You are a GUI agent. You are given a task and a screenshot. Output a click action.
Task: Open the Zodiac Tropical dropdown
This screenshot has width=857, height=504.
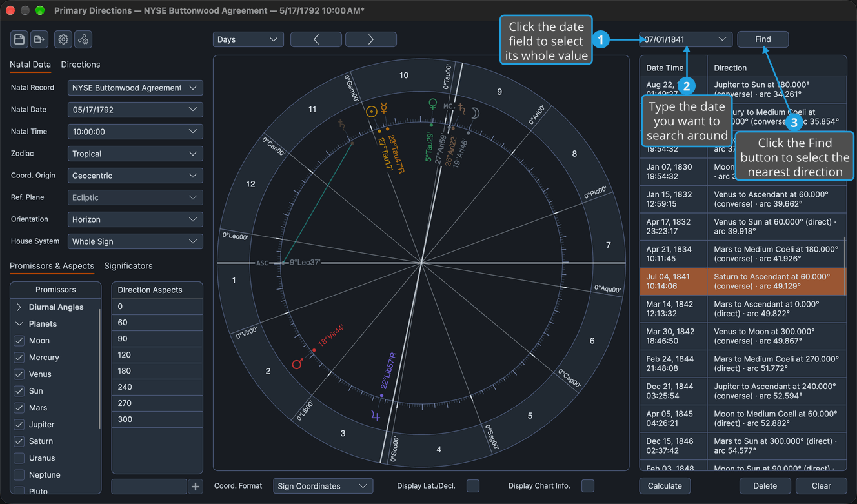point(136,154)
